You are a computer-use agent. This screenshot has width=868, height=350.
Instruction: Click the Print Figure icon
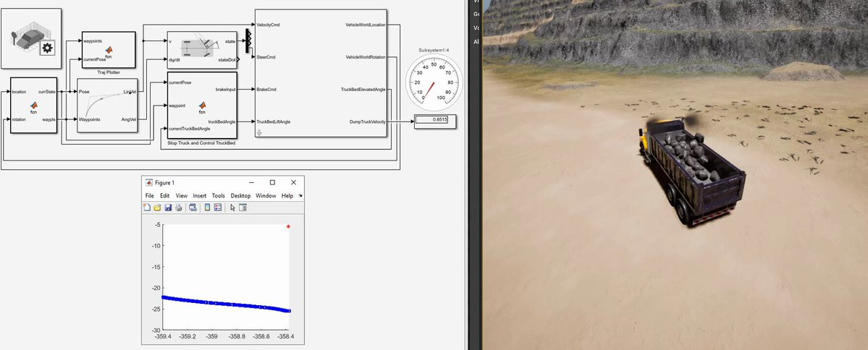coord(178,208)
